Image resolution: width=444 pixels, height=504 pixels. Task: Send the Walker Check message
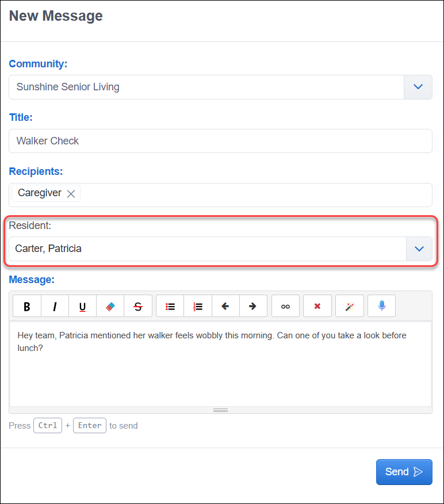[404, 472]
